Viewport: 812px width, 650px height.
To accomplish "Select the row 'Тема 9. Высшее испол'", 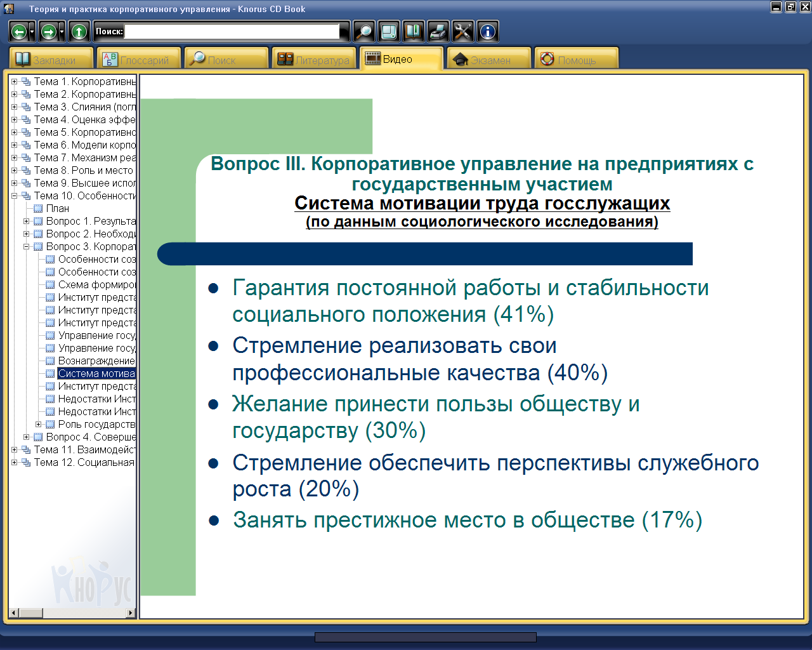I will pyautogui.click(x=84, y=183).
